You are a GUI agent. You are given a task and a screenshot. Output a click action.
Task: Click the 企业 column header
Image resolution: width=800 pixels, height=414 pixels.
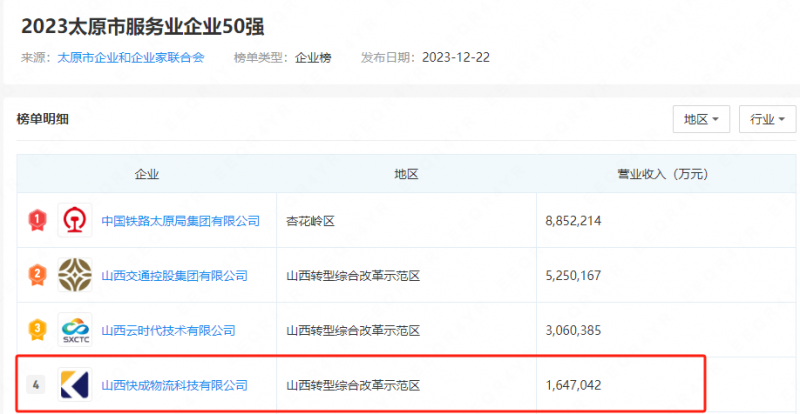coord(147,174)
